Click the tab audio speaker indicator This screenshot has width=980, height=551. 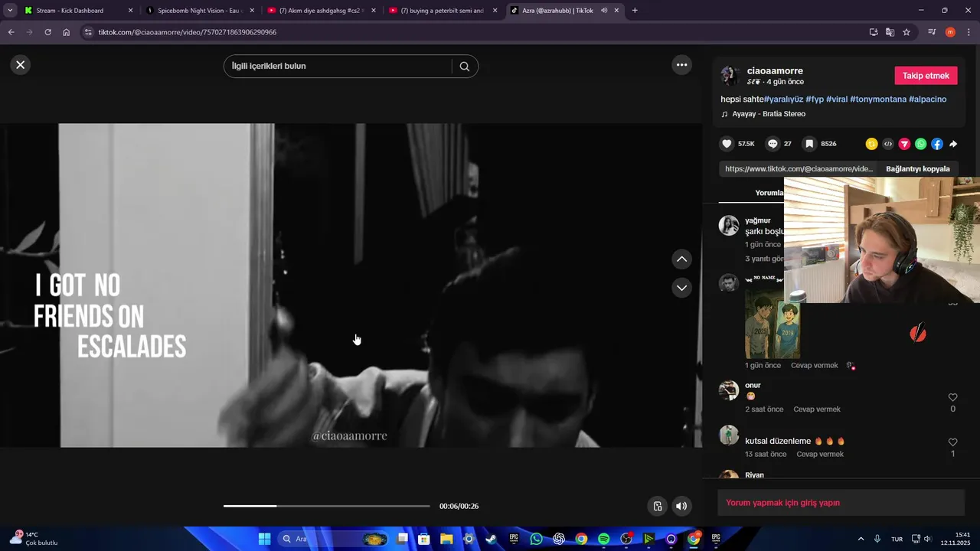pos(604,11)
